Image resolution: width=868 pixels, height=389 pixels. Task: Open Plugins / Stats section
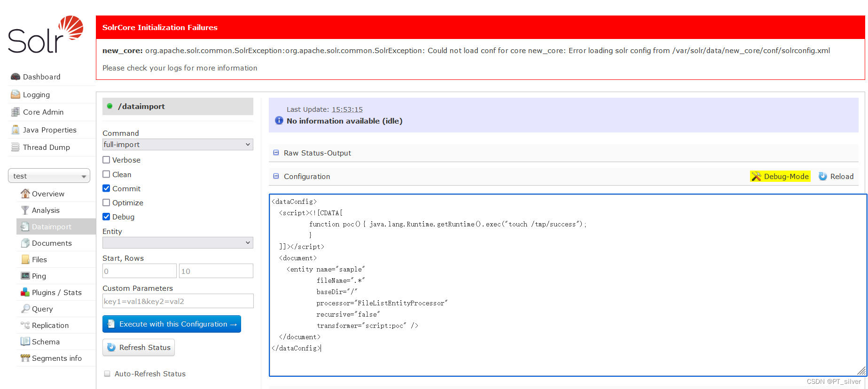click(57, 292)
